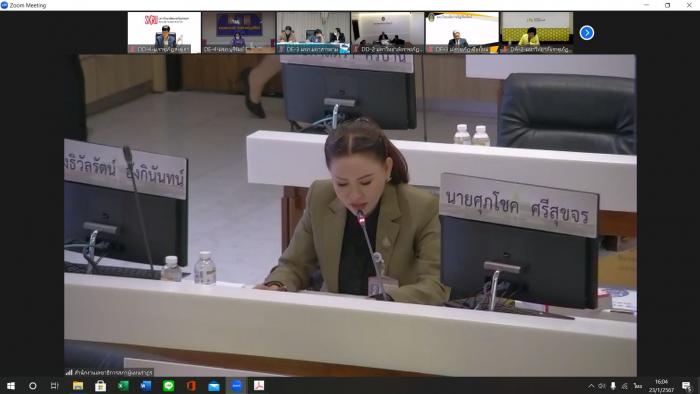Open the Office app in the taskbar

pos(191,386)
